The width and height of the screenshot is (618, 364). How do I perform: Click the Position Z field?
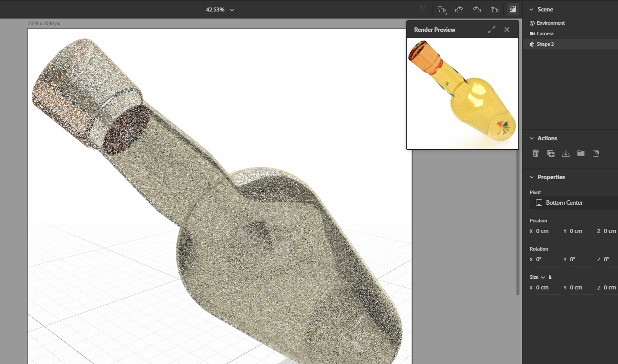[611, 231]
